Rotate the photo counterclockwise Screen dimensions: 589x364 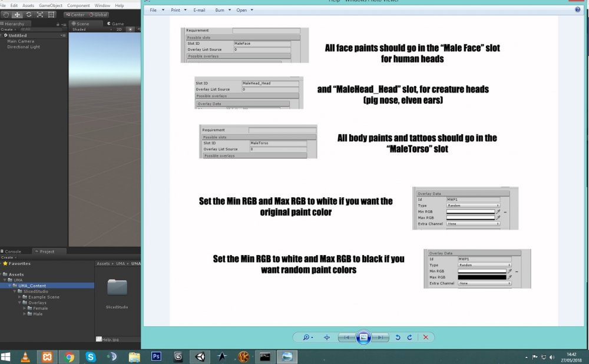pyautogui.click(x=398, y=337)
